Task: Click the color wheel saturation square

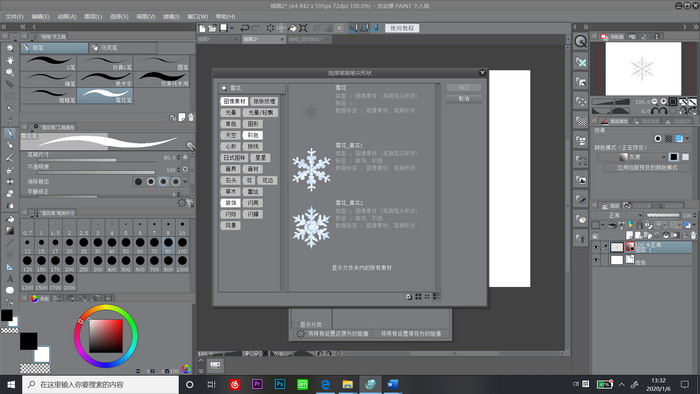Action: 106,336
